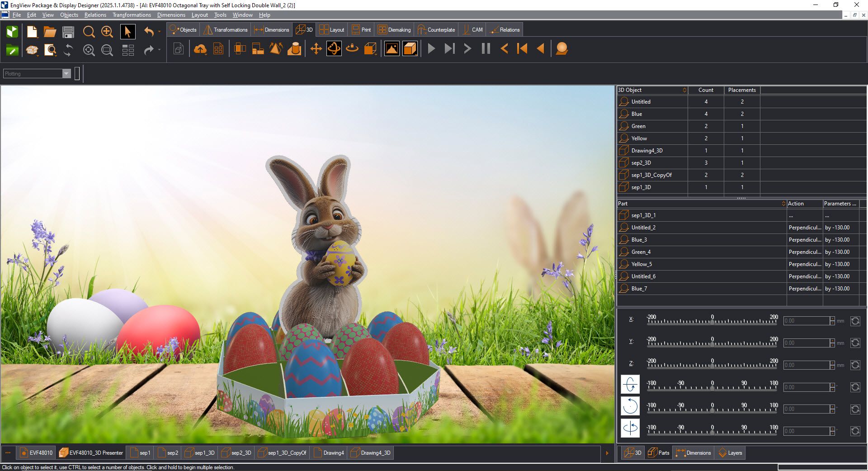This screenshot has width=868, height=471.
Task: Sort the 3D Object column header
Action: click(652, 90)
